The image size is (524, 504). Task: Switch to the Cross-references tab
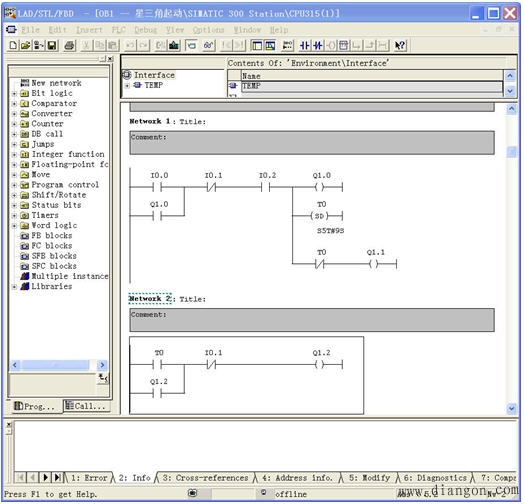(205, 478)
